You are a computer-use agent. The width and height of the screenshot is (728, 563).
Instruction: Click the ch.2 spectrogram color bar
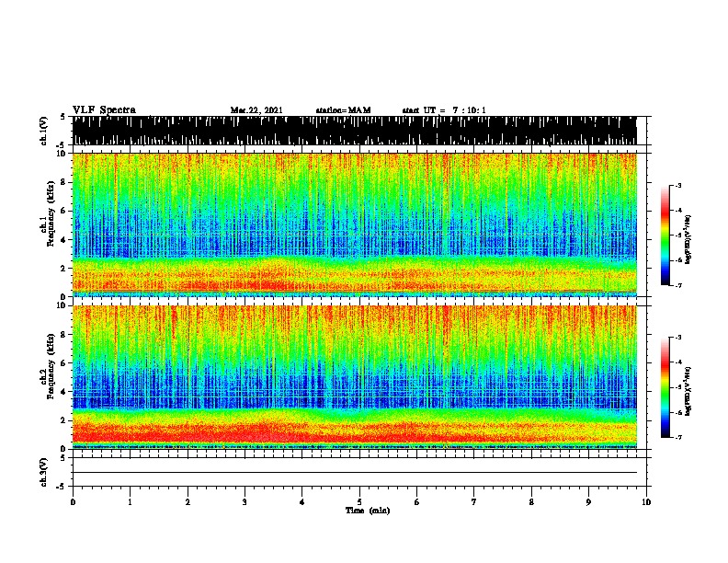point(665,387)
